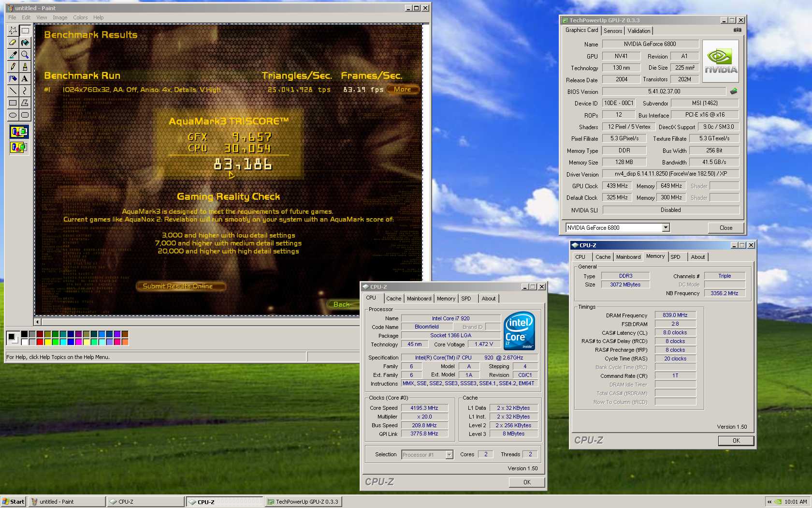Screen dimensions: 812x508
Task: Select the Magnifier tool in Paint
Action: (25, 55)
